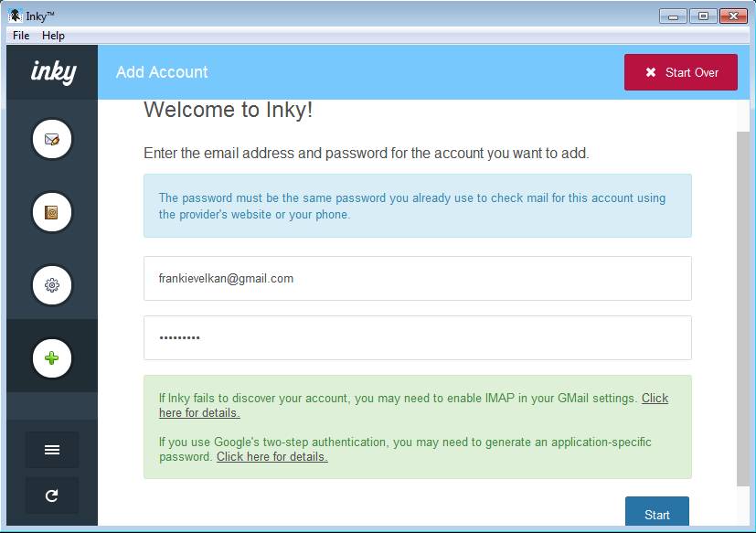Screen dimensions: 756x533
Task: Click the green plus add account icon
Action: (x=51, y=357)
